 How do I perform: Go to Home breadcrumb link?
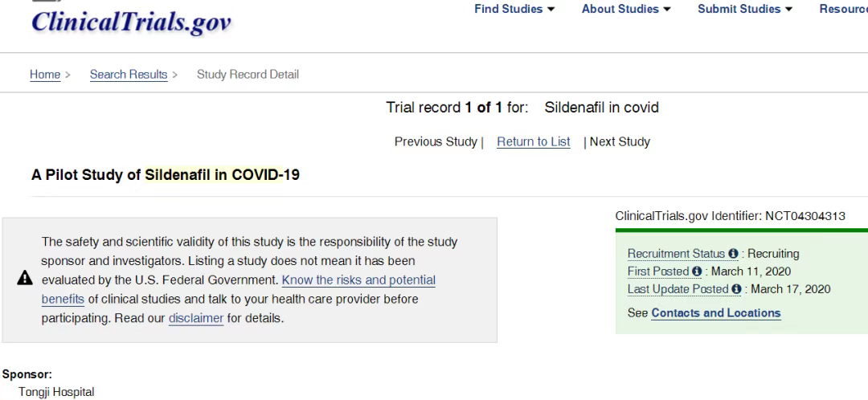(x=45, y=74)
